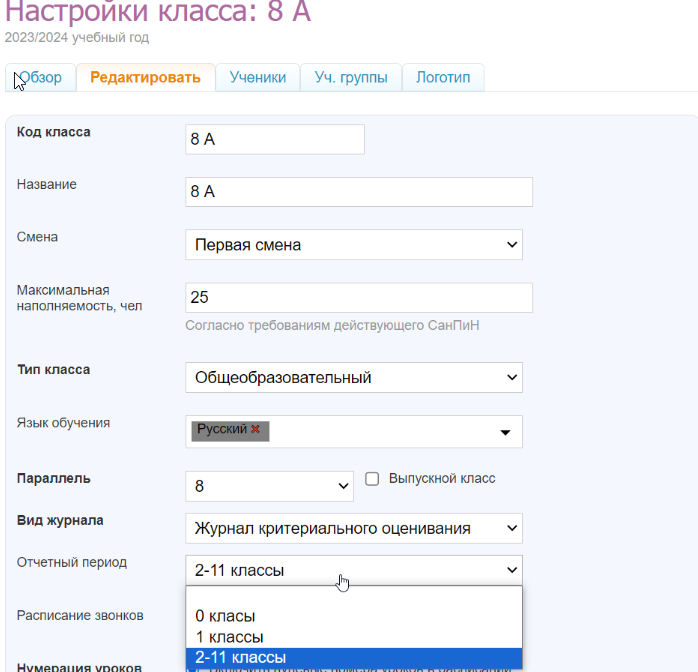The width and height of the screenshot is (698, 672).
Task: Open the Ученики tab
Action: pos(258,78)
